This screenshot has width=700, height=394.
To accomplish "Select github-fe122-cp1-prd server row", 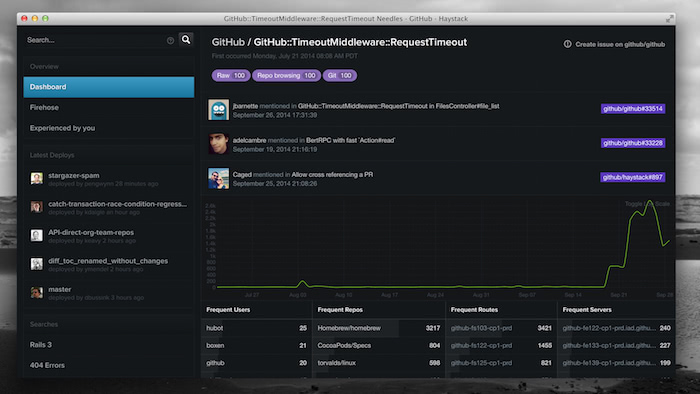I will tap(616, 328).
